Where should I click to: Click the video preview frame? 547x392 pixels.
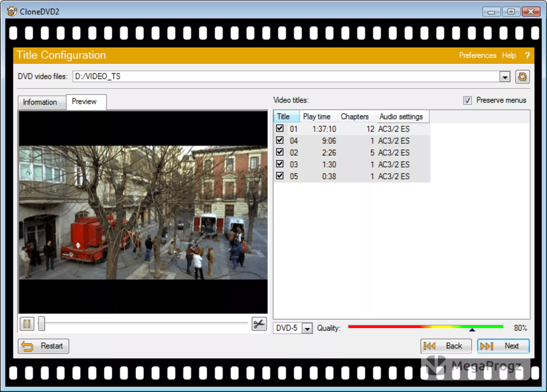click(143, 212)
